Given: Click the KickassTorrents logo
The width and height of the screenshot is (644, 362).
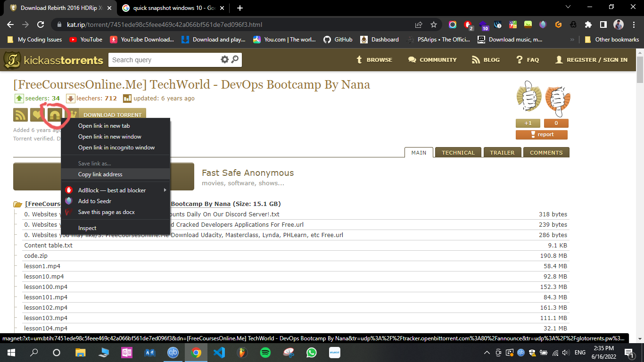Looking at the screenshot, I should tap(53, 60).
